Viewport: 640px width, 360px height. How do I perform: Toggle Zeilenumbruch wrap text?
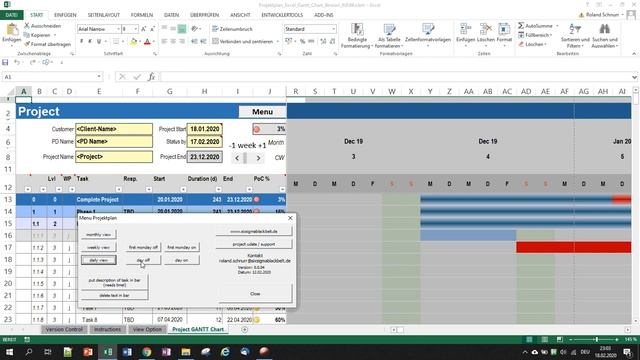tap(232, 29)
